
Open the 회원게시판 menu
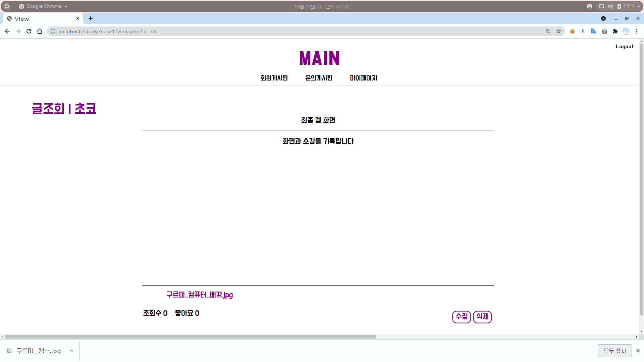tap(274, 78)
